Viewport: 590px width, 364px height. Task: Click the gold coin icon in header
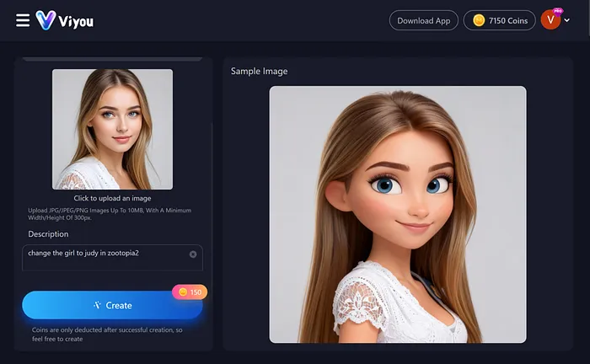(479, 20)
